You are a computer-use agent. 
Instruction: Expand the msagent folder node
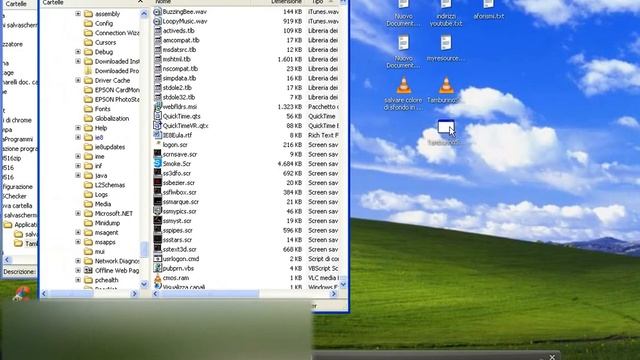coord(78,232)
